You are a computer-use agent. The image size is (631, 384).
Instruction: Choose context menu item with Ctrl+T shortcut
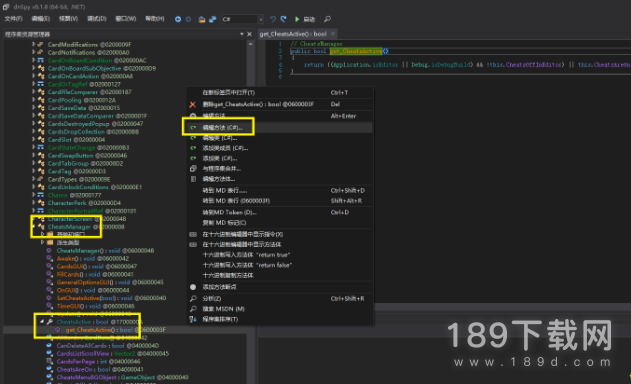tap(280, 93)
